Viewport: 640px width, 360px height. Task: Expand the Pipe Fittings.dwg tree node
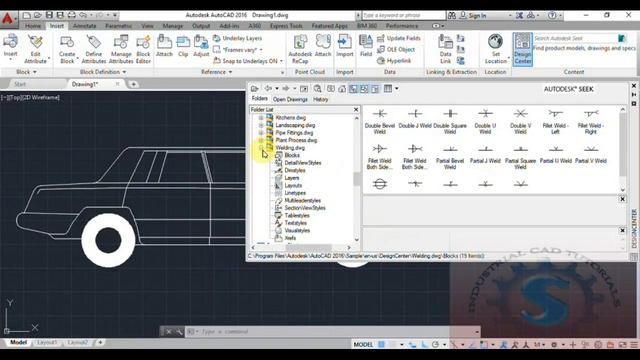coord(261,133)
